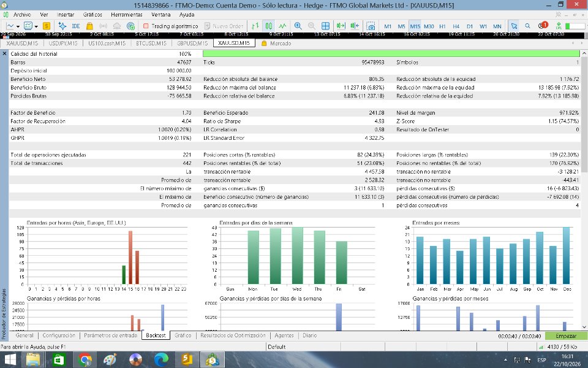Open the AI sparkle assistant icon

point(62,26)
